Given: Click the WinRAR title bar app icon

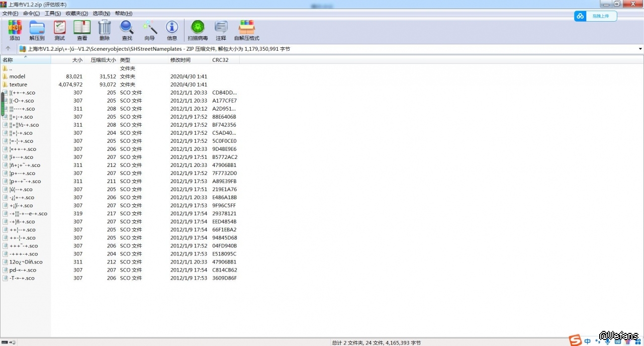Looking at the screenshot, I should point(4,4).
